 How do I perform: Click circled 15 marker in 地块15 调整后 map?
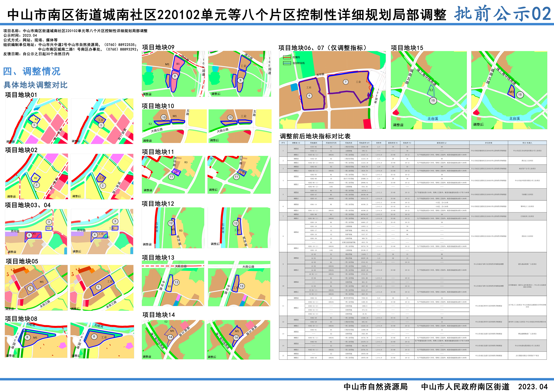(520, 95)
